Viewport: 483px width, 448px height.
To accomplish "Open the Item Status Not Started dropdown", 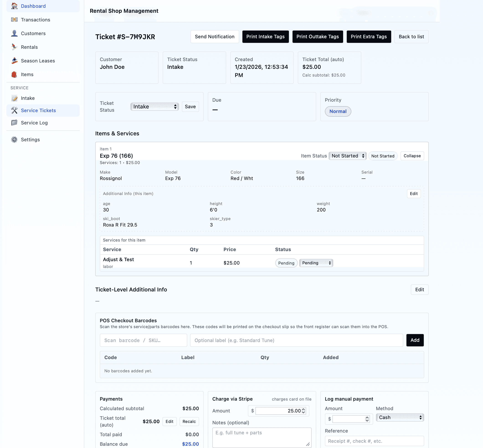I will (x=347, y=156).
